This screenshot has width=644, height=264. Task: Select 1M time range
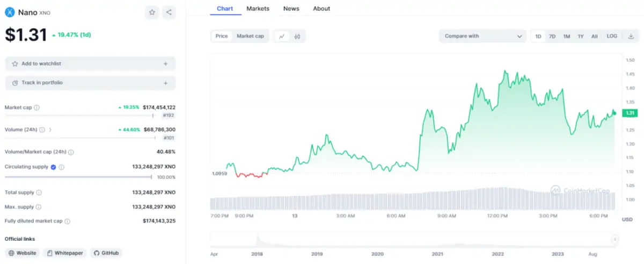point(566,36)
